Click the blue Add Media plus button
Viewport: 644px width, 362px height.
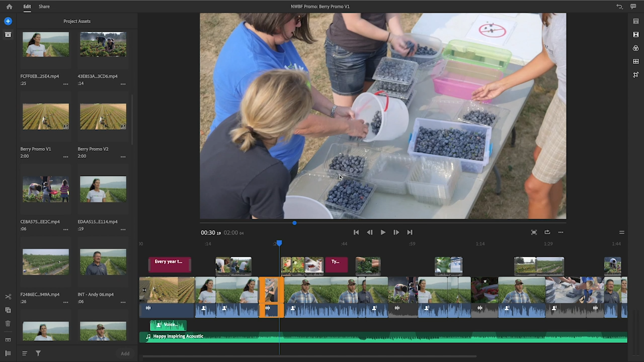(x=8, y=21)
